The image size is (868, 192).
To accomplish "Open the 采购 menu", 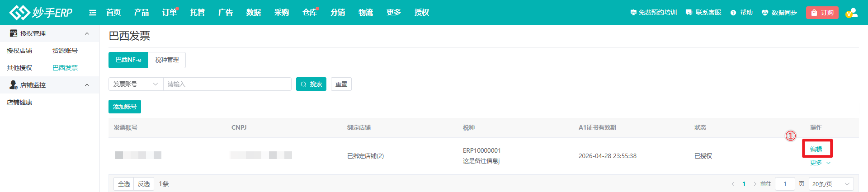I will pyautogui.click(x=282, y=13).
